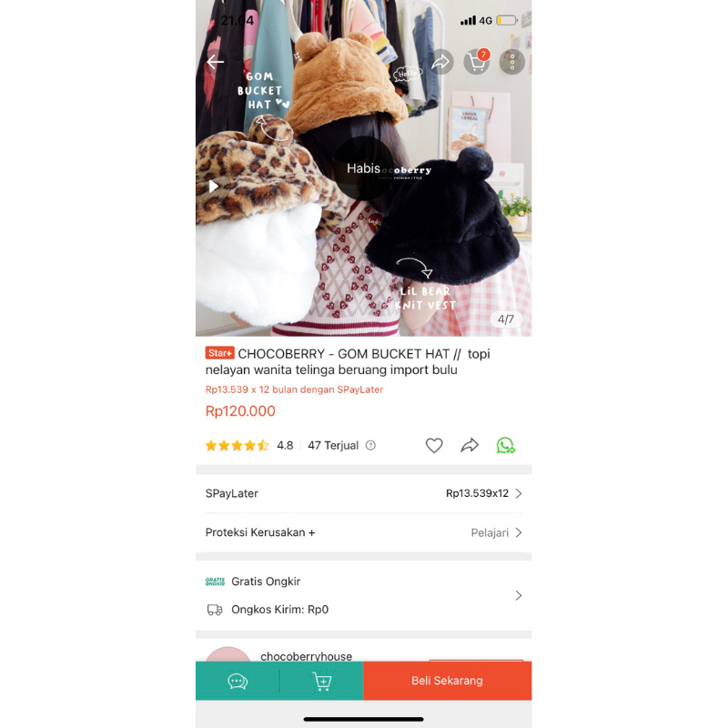Tap SPayLater installment text under title
Screen dimensions: 728x728
tap(294, 389)
